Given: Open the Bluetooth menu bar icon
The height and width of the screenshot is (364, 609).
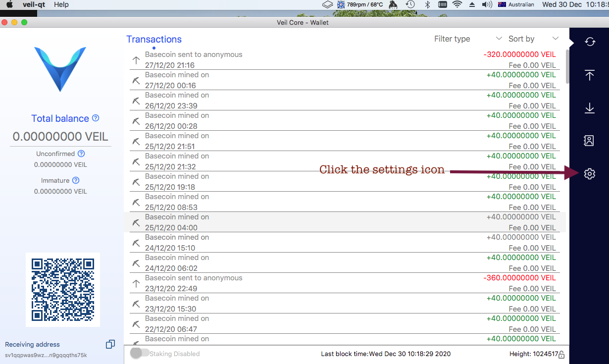Looking at the screenshot, I should point(427,4).
